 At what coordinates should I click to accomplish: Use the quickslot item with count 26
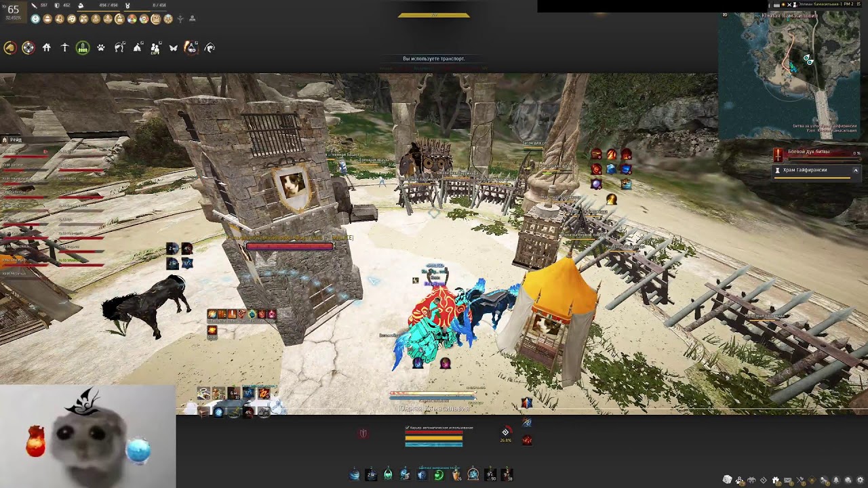[x=456, y=474]
